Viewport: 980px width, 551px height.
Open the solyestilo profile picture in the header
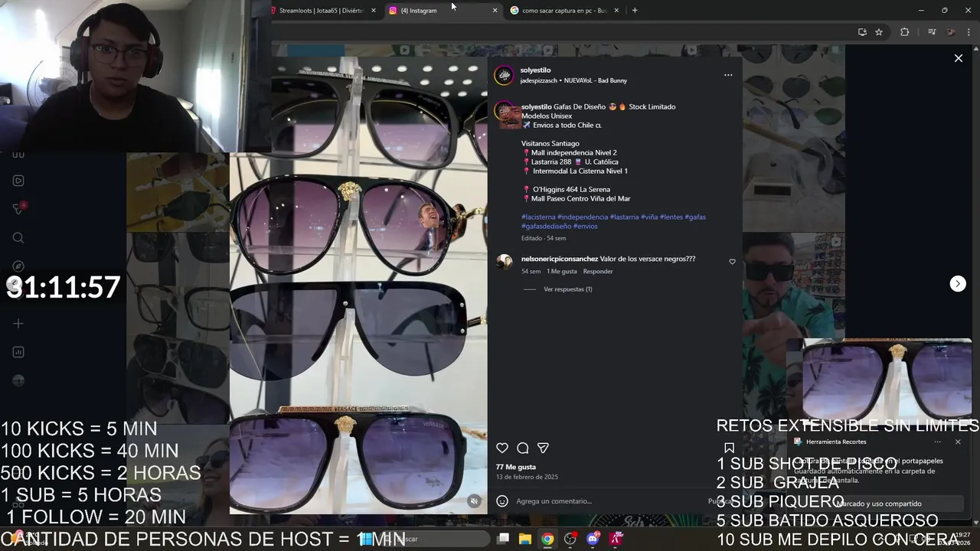(504, 75)
